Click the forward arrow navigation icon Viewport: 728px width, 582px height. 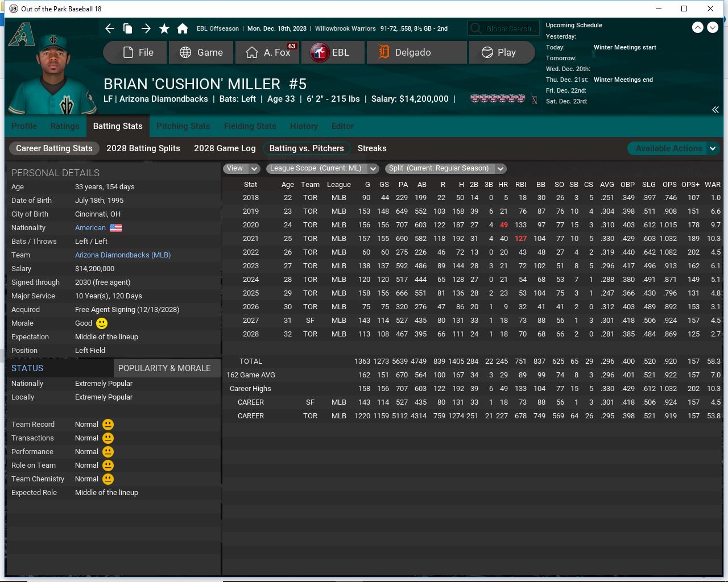tap(146, 28)
